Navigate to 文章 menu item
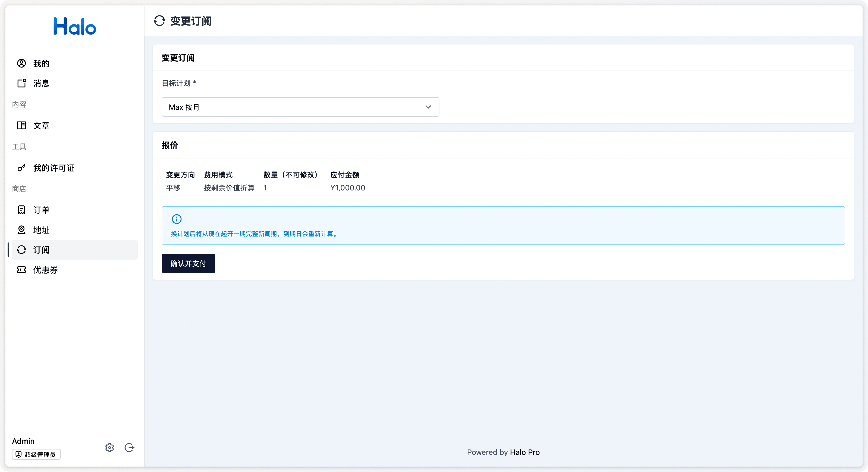This screenshot has height=472, width=868. 75,126
